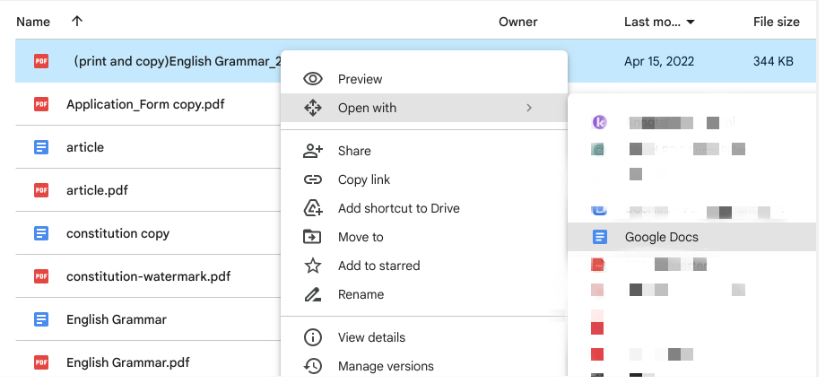The image size is (819, 377).
Task: Click PDF icon of Application_Form copy.pdf
Action: coord(41,104)
